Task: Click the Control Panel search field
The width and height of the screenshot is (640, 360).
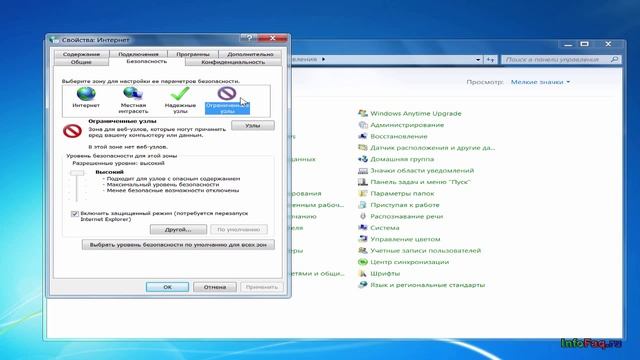Action: 562,60
